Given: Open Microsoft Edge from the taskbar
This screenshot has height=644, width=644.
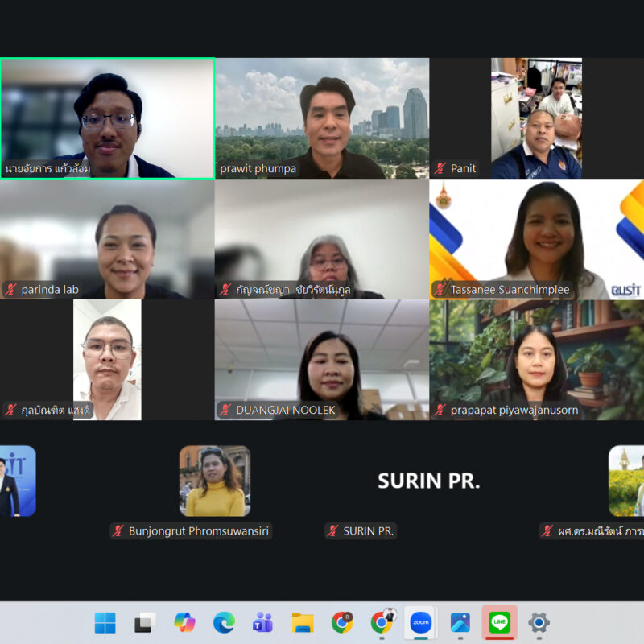Looking at the screenshot, I should 224,622.
